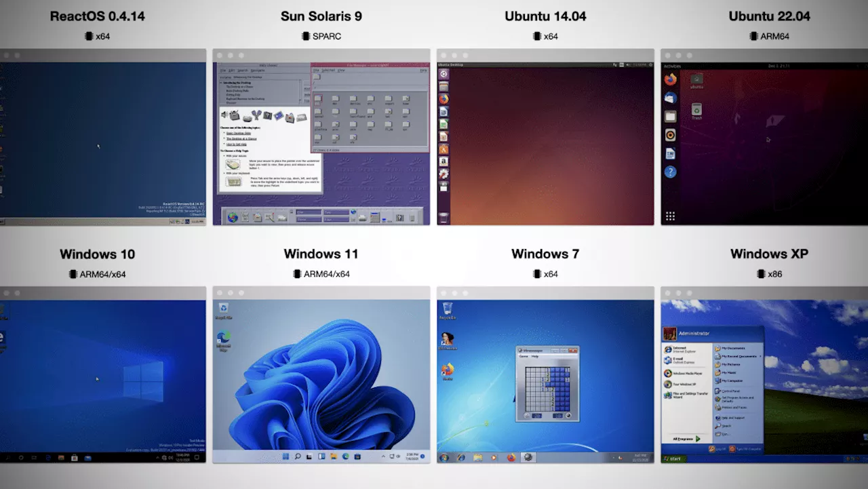Click Microsoft Edge shortcut on Windows 11 desktop
The width and height of the screenshot is (868, 489).
(223, 340)
